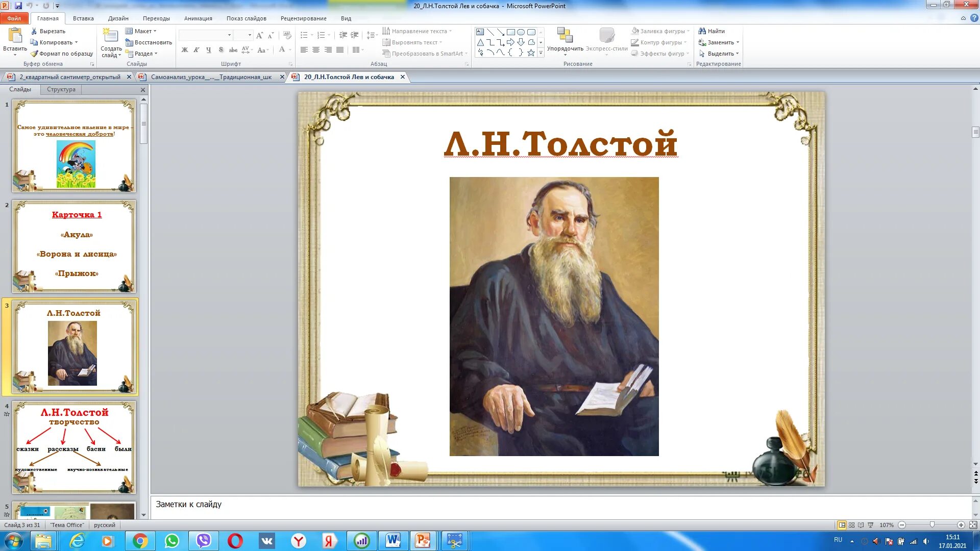Click the 107% zoom level value

pos(887,525)
